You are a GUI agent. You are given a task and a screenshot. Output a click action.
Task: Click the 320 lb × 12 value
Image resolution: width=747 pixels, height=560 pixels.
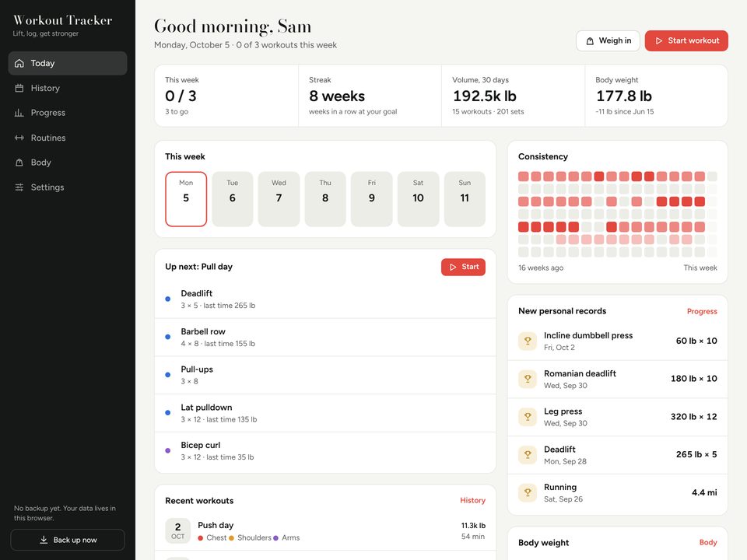[693, 417]
